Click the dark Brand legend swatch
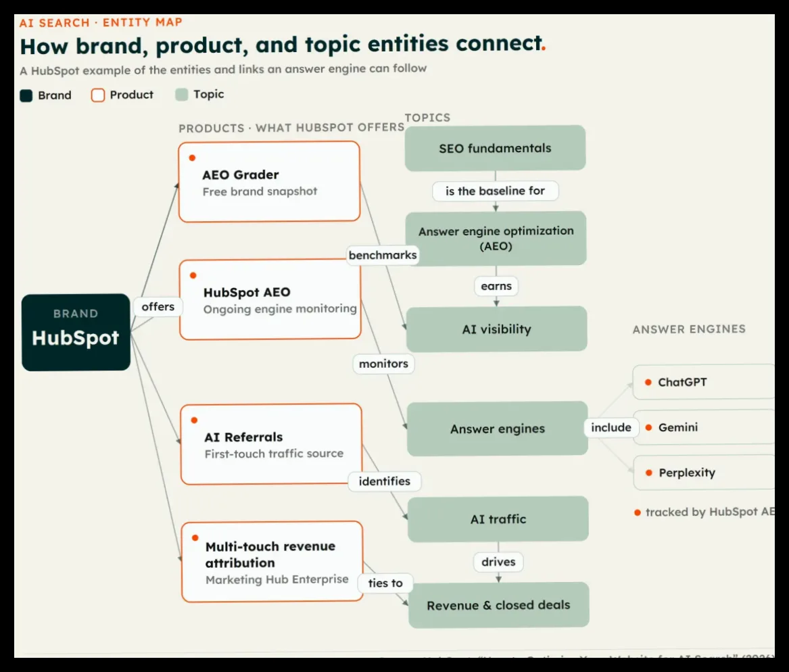789x672 pixels. 26,95
